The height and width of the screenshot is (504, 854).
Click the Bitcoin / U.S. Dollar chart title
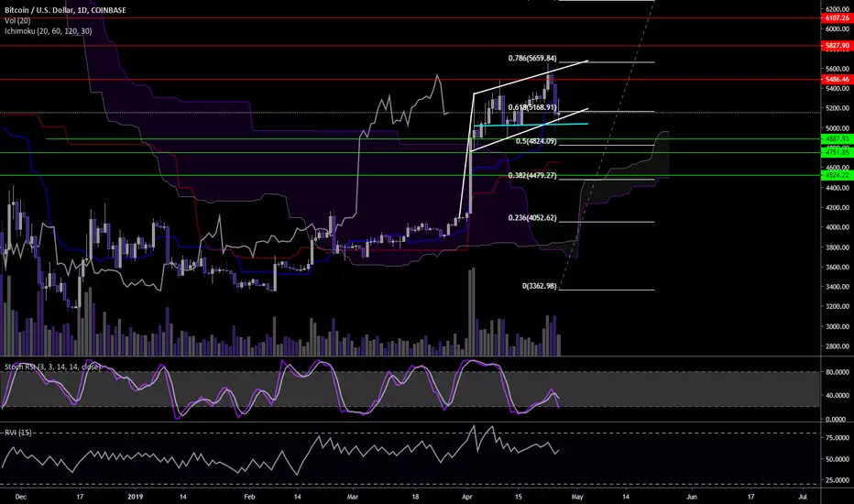point(65,10)
